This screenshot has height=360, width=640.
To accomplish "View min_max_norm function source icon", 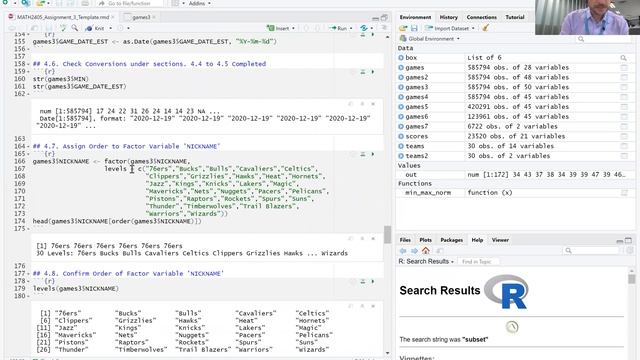I will coord(624,193).
